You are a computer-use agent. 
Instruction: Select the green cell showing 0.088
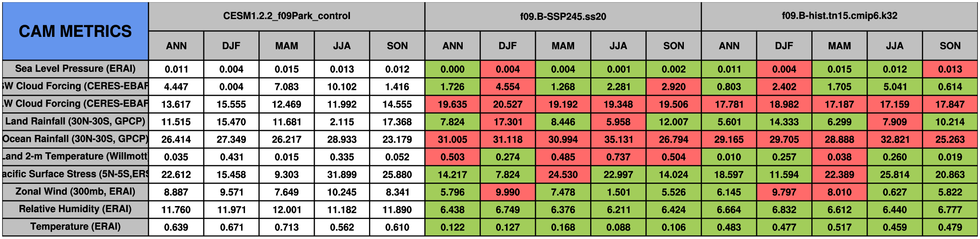[x=618, y=227]
